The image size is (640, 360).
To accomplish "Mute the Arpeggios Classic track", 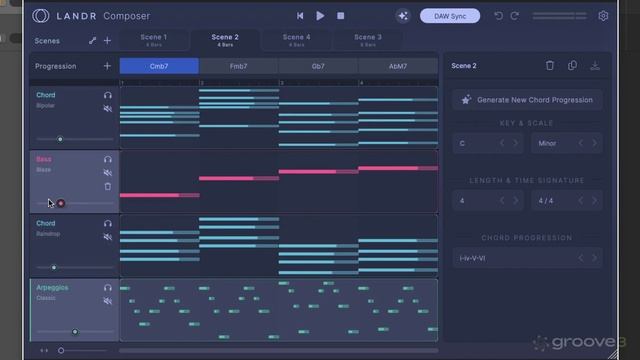I will [108, 301].
